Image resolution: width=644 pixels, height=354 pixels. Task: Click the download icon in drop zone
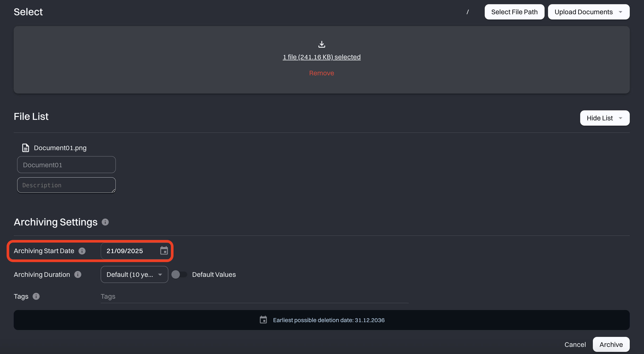pos(321,44)
